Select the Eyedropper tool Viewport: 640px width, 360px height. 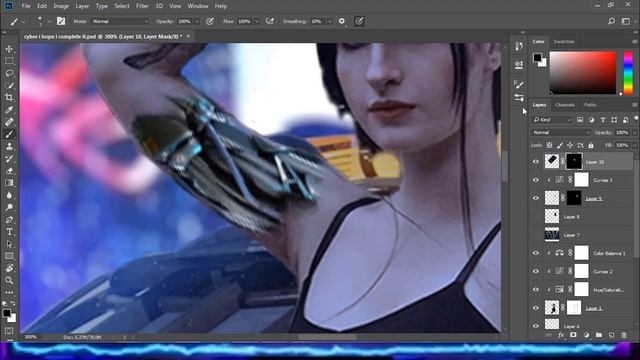(x=9, y=110)
